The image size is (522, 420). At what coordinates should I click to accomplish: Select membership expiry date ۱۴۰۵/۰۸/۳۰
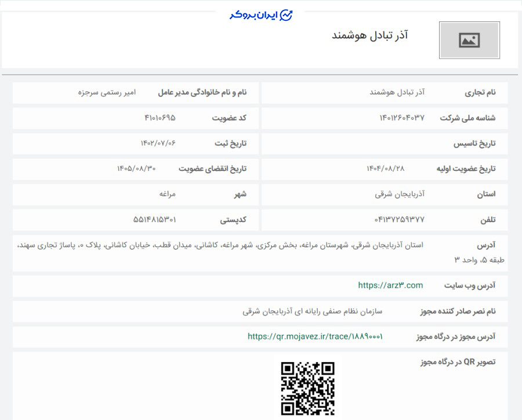point(136,169)
